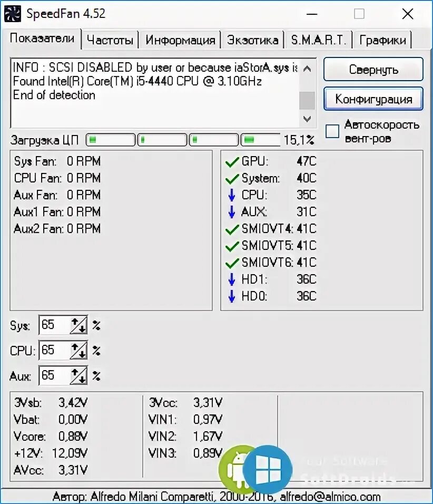Viewport: 433px width, 504px height.
Task: Click the green checkmark beside SMIOVT4
Action: pyautogui.click(x=232, y=229)
